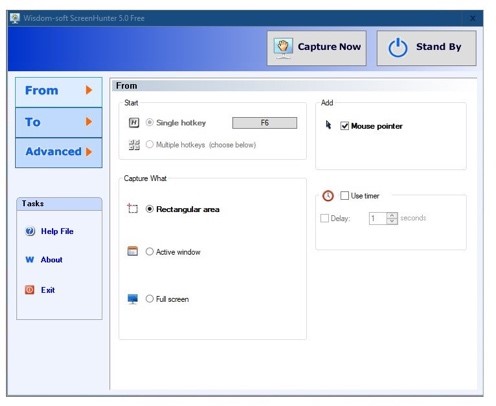
Task: Click the '(choose below)' text
Action: tap(232, 145)
